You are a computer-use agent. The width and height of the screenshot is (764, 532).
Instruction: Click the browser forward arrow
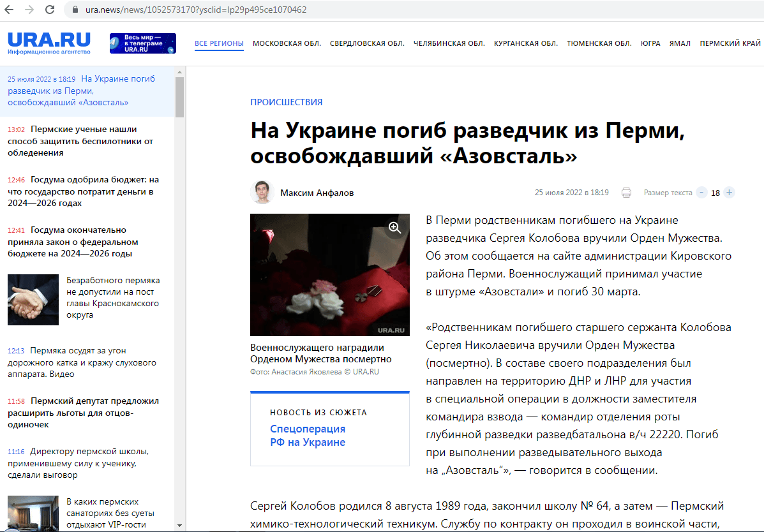(29, 10)
